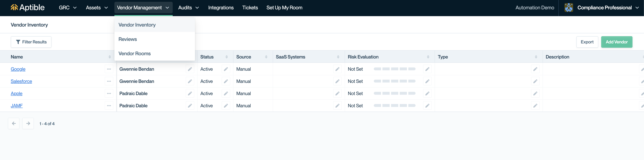Edit the Type field for Google
This screenshot has height=160, width=644.
[536, 69]
